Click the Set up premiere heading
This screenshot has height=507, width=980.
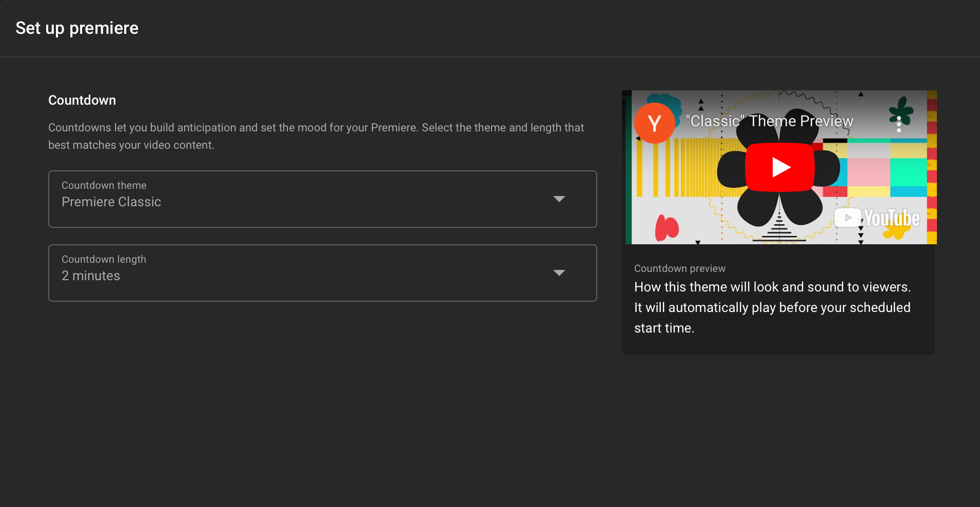[x=76, y=28]
